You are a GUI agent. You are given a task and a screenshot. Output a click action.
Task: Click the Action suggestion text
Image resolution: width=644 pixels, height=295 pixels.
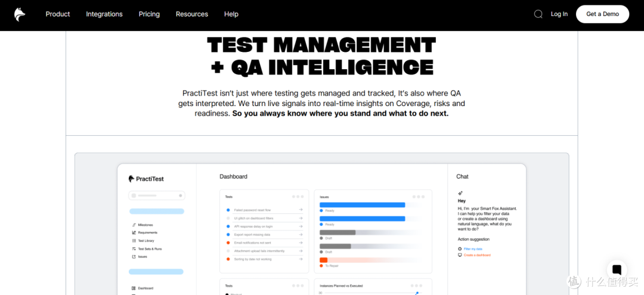[x=473, y=239]
